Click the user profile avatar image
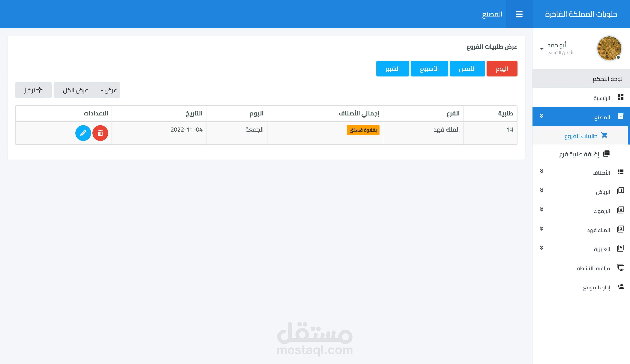630x364 pixels. (x=609, y=48)
